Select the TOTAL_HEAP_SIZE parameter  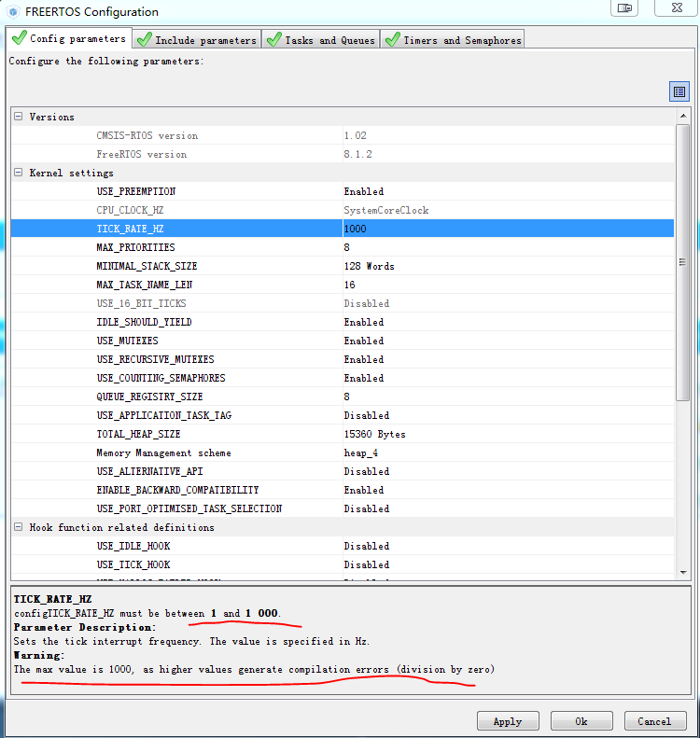[138, 435]
